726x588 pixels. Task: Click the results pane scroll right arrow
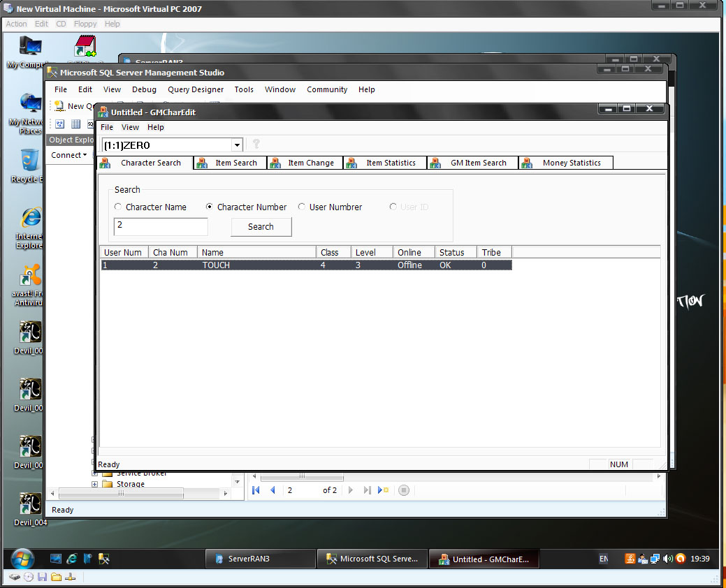[658, 476]
